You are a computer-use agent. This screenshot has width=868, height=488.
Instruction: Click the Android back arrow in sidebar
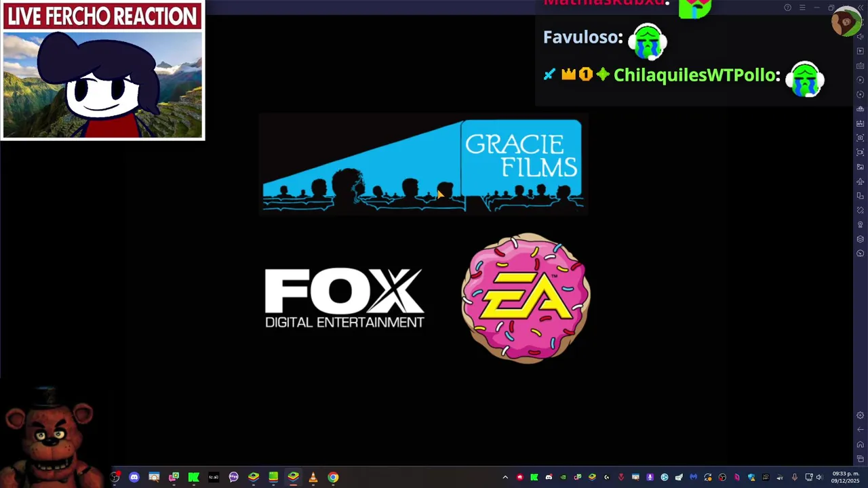860,430
